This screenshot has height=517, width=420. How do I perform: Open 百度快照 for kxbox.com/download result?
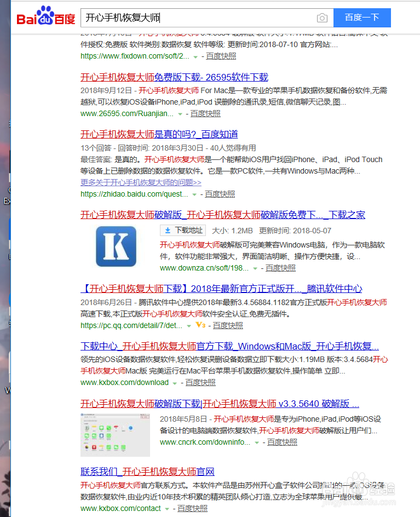[200, 382]
